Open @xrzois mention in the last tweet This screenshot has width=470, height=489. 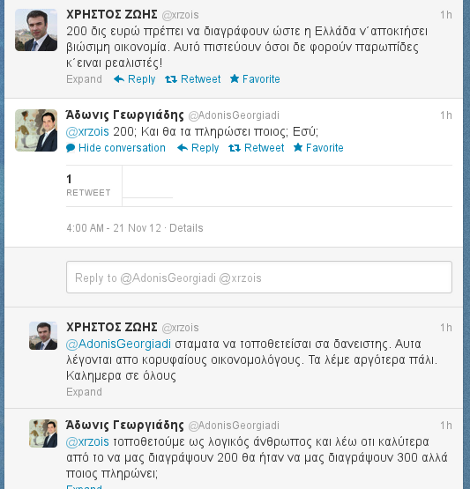[x=87, y=442]
